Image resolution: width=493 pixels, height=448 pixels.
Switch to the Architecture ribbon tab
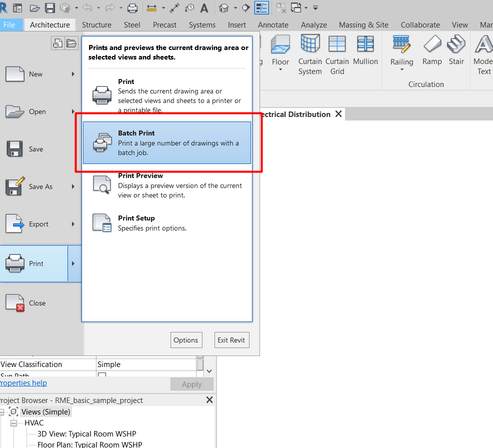[49, 25]
